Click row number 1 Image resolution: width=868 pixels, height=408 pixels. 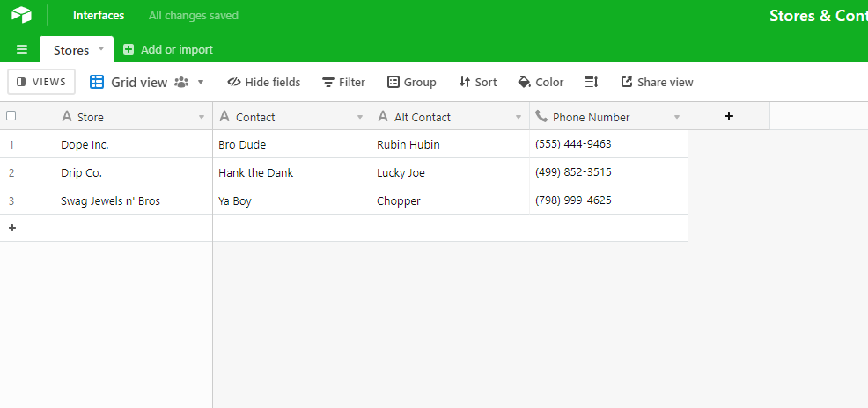(11, 145)
